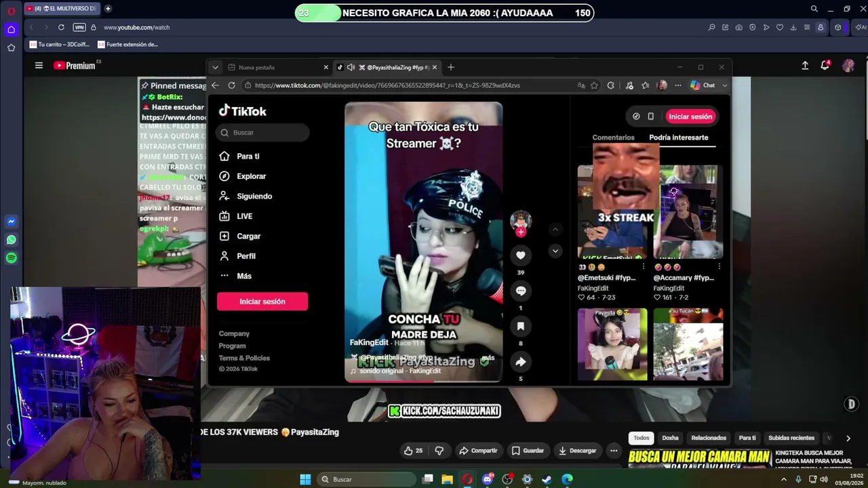Select the Relacionados filter chip
Screen dimensions: 868x488
[709, 438]
